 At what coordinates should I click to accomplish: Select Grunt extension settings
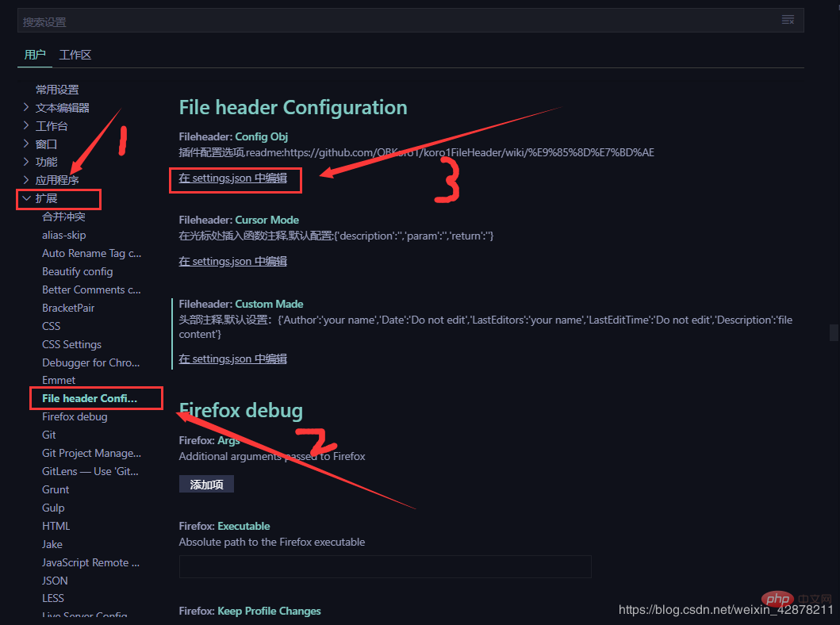[x=56, y=489]
